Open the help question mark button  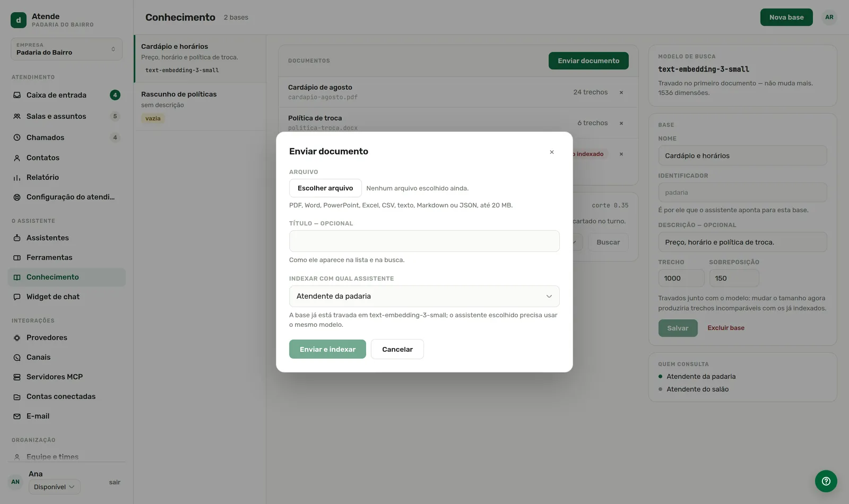click(826, 481)
